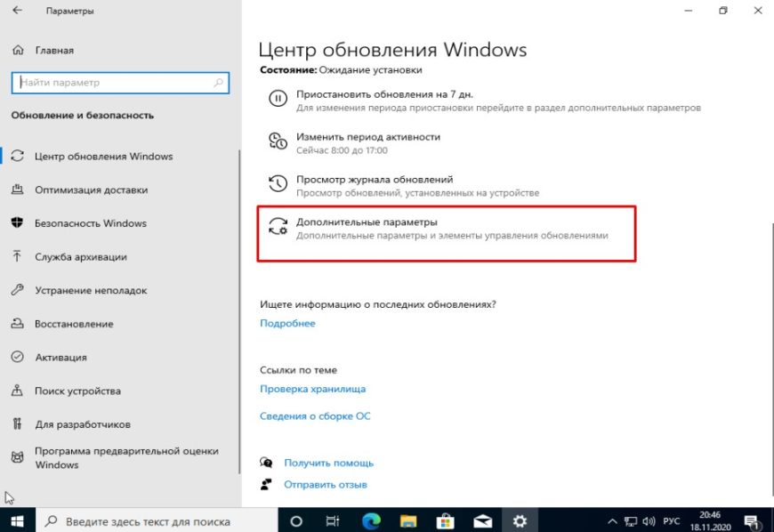Click the person locator icon beside Поиск устройства

click(x=17, y=391)
